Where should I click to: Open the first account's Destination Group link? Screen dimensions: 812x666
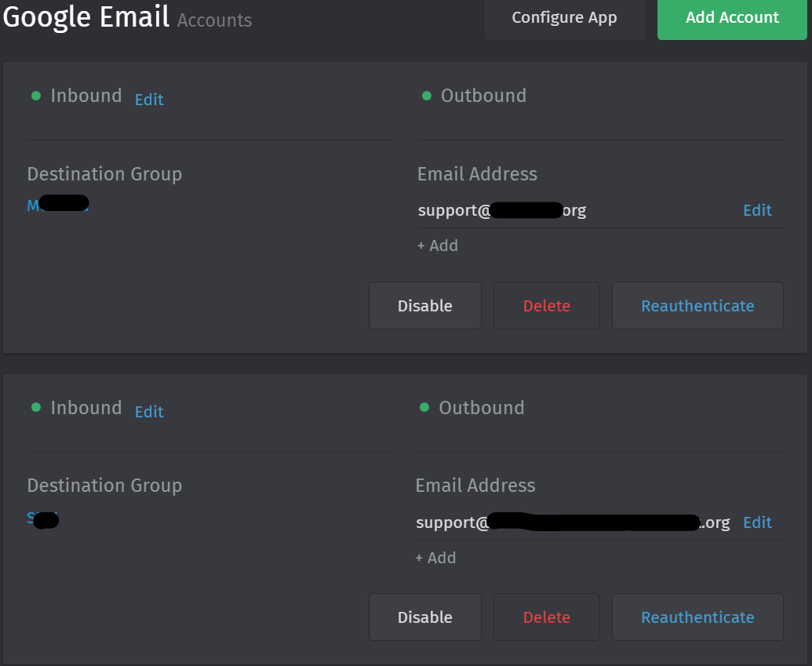(57, 206)
